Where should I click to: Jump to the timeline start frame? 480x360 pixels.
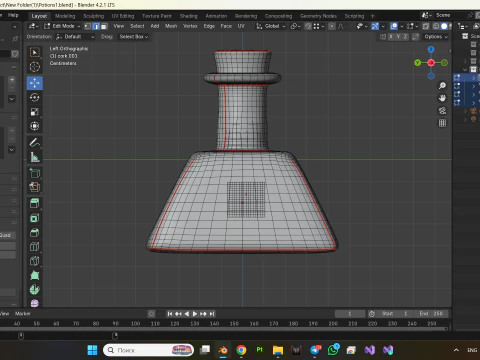(170, 314)
